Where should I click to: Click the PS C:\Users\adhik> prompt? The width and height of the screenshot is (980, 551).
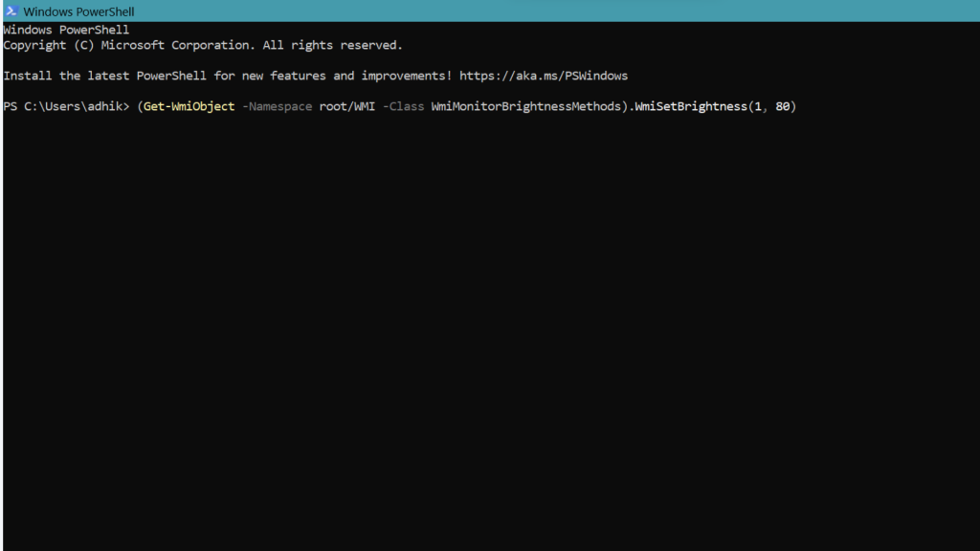point(66,106)
